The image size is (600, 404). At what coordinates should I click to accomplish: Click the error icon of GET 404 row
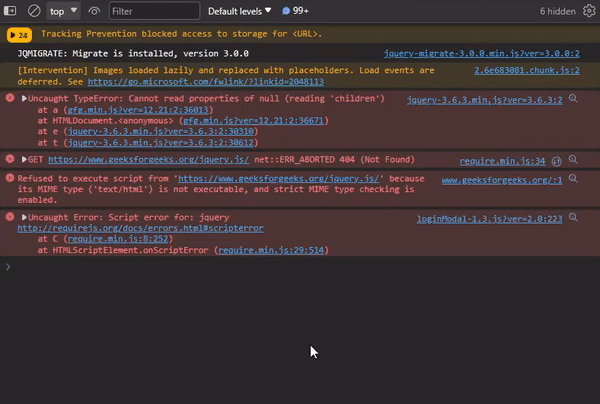point(10,159)
